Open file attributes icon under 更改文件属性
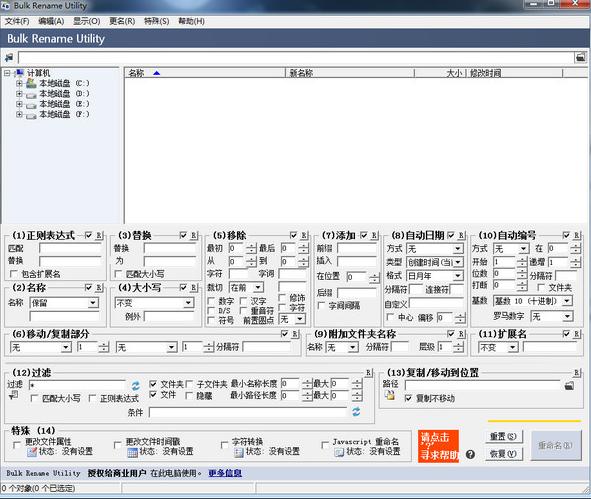Image resolution: width=591 pixels, height=499 pixels. [32, 452]
